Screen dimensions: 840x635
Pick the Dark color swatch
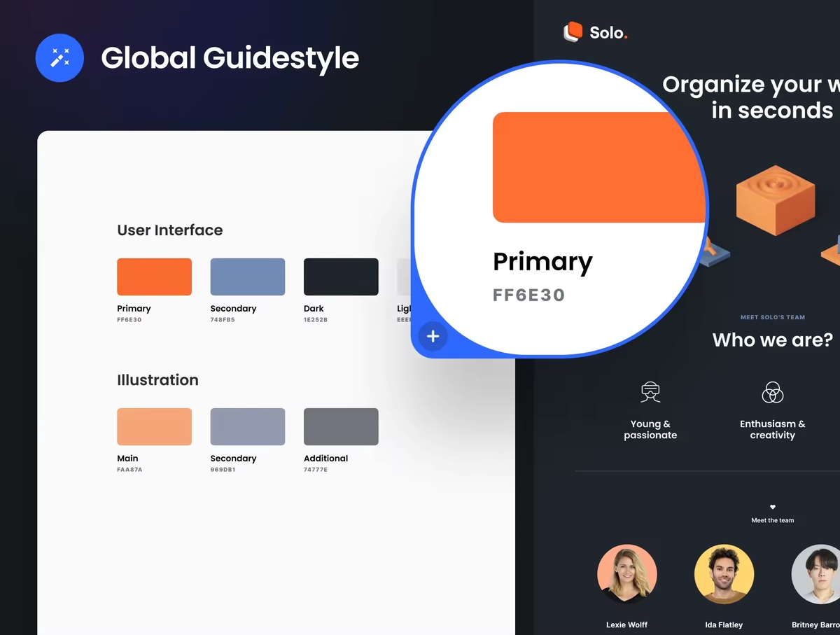coord(341,277)
